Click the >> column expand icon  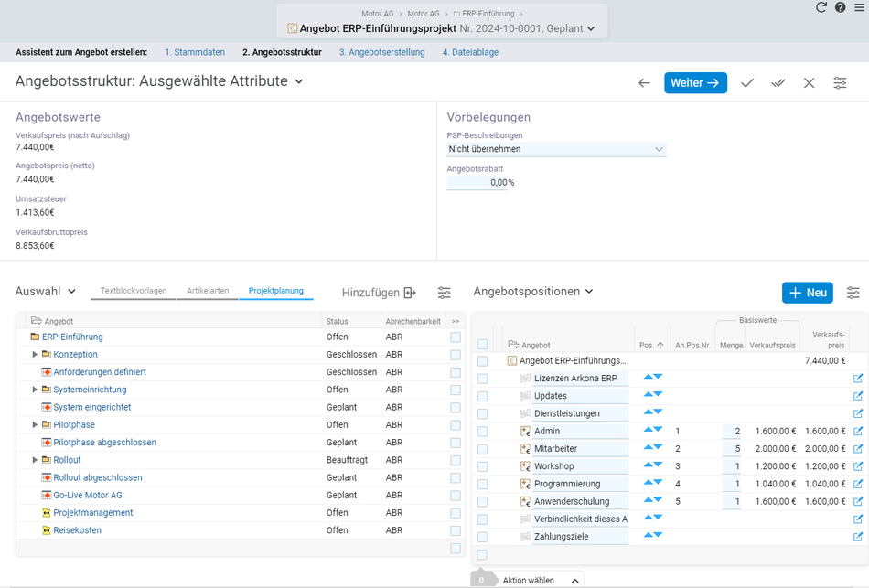pyautogui.click(x=455, y=321)
